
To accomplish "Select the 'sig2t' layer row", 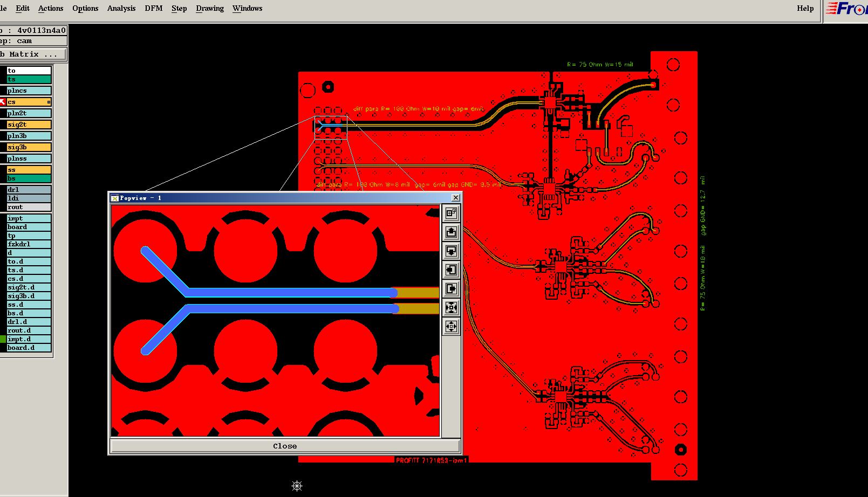I will [29, 125].
